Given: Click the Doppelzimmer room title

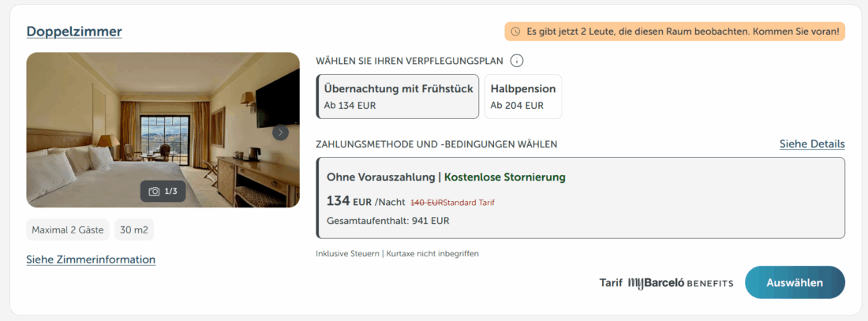Looking at the screenshot, I should [x=74, y=32].
